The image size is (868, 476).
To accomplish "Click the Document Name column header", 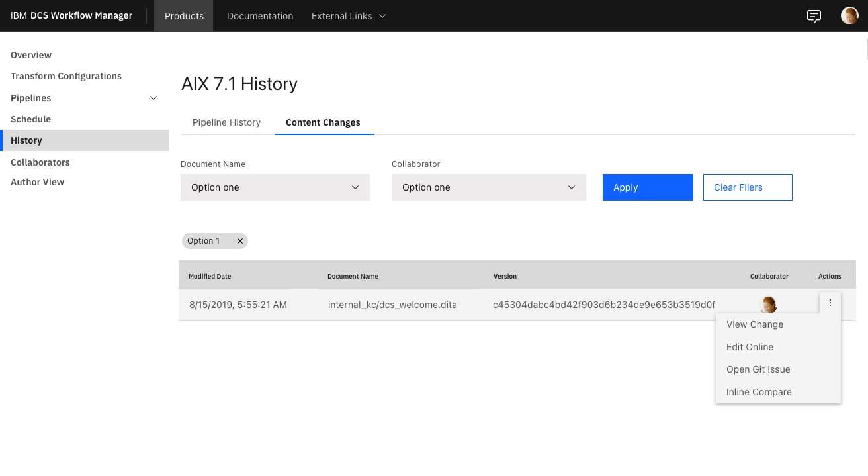I will [x=353, y=276].
